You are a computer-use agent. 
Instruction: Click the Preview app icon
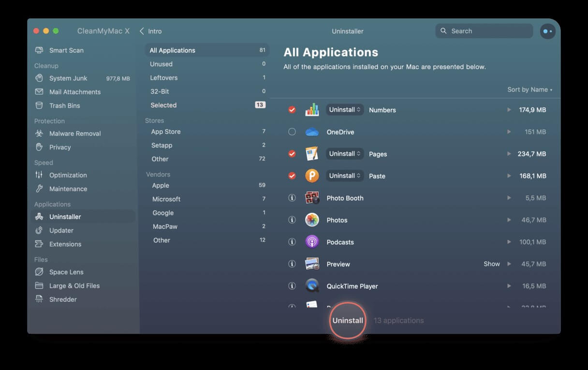pyautogui.click(x=312, y=264)
